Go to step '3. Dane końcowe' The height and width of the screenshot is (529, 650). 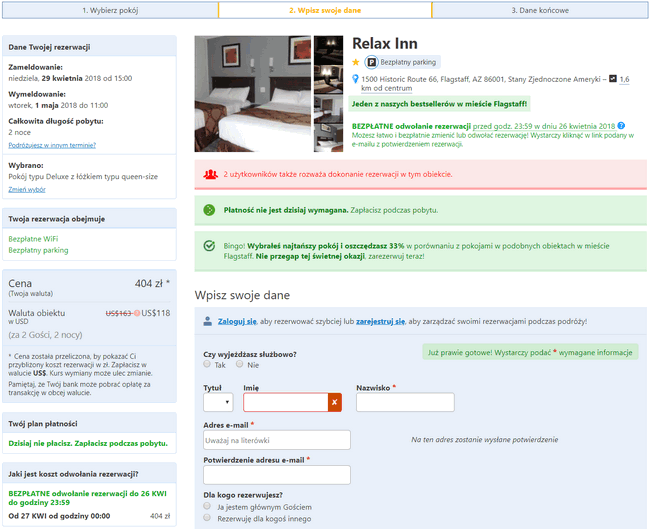click(540, 10)
